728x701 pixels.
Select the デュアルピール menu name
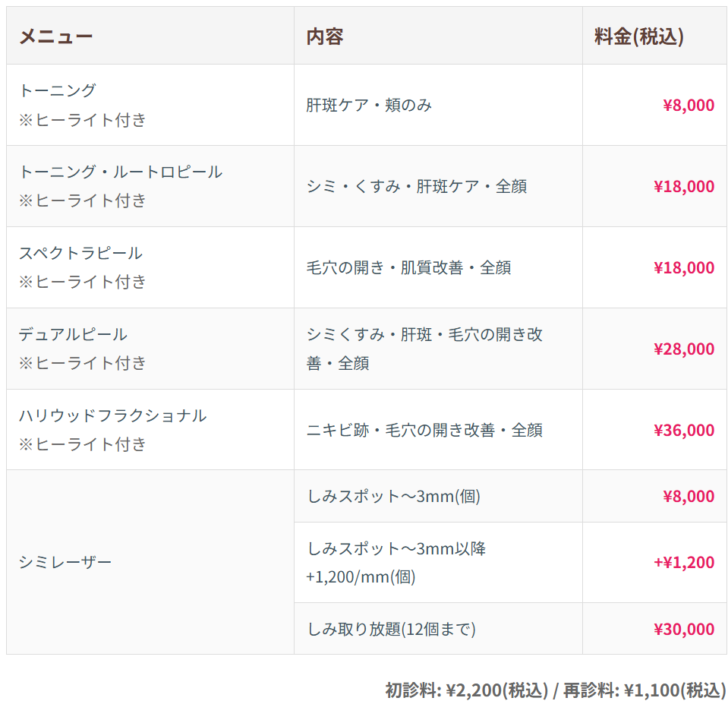pos(73,334)
